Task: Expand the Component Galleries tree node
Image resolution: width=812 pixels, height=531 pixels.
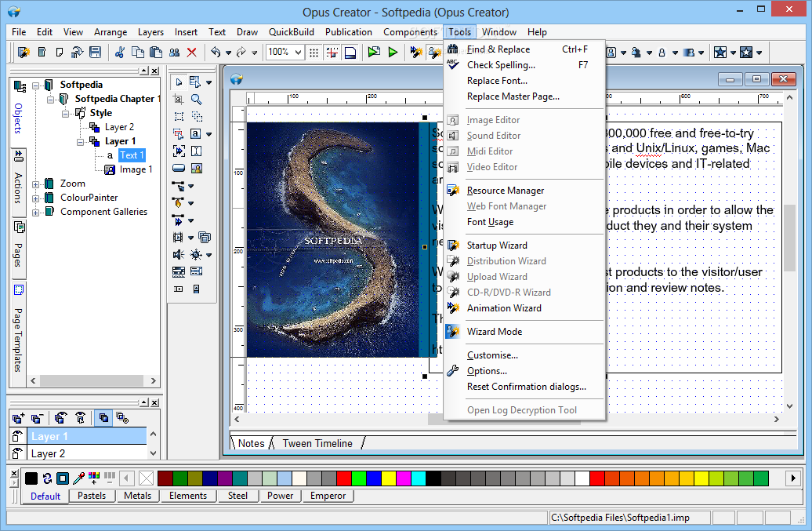Action: pos(36,212)
